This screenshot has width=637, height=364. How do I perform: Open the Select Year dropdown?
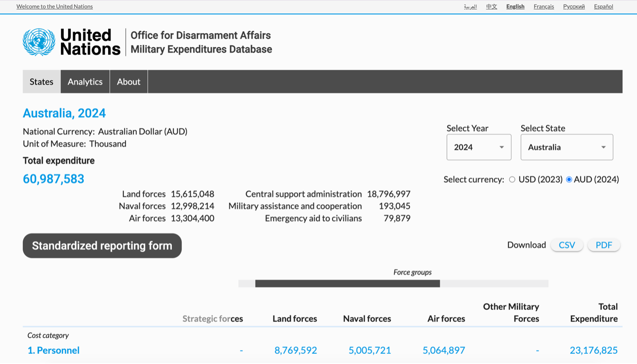click(x=479, y=147)
